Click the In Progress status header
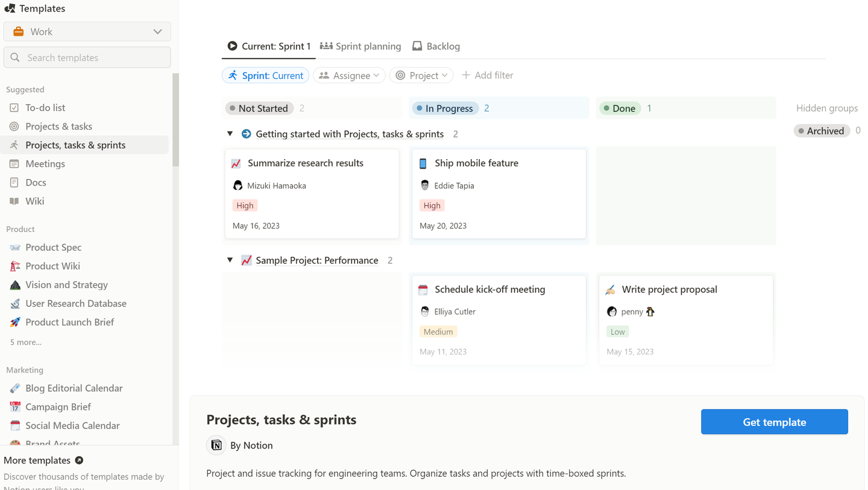 click(x=445, y=108)
